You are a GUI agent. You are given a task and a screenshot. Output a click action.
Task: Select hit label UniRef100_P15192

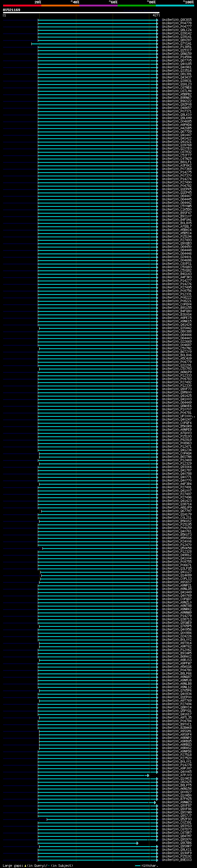coord(177,856)
